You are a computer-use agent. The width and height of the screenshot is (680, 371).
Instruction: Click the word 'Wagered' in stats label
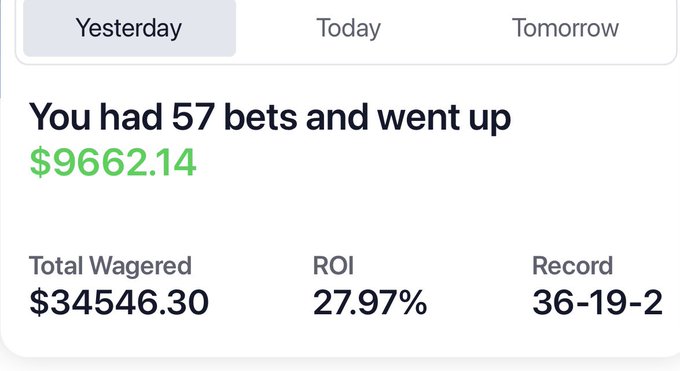pyautogui.click(x=141, y=266)
